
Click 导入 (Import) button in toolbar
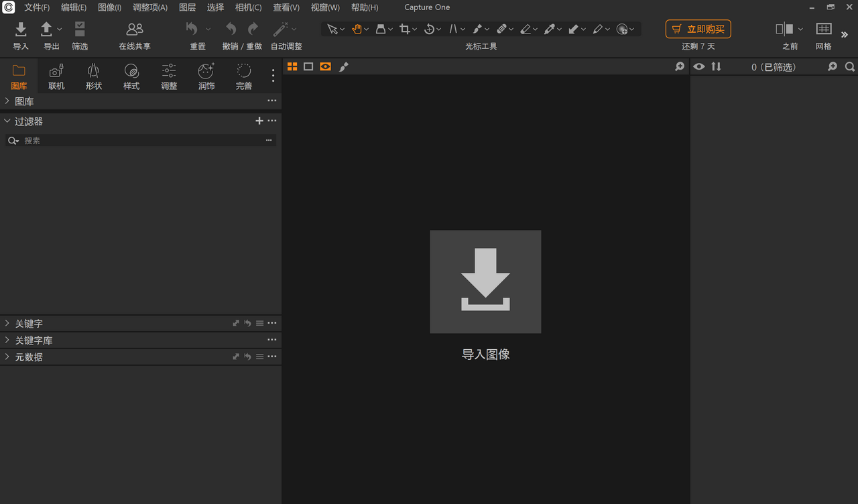coord(21,35)
